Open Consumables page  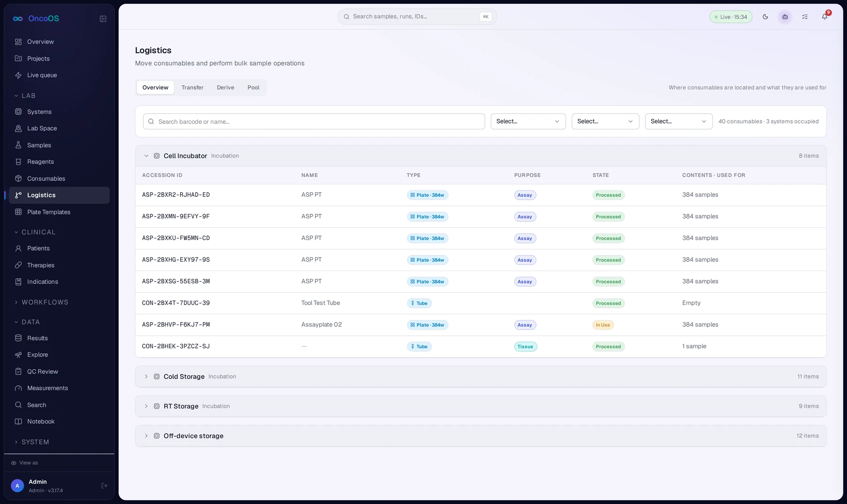59,179
